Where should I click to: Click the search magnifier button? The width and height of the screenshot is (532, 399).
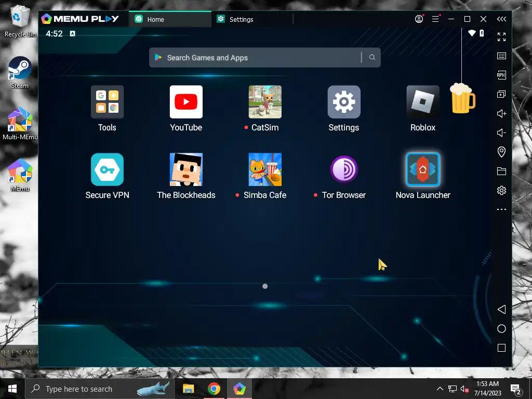(x=372, y=57)
